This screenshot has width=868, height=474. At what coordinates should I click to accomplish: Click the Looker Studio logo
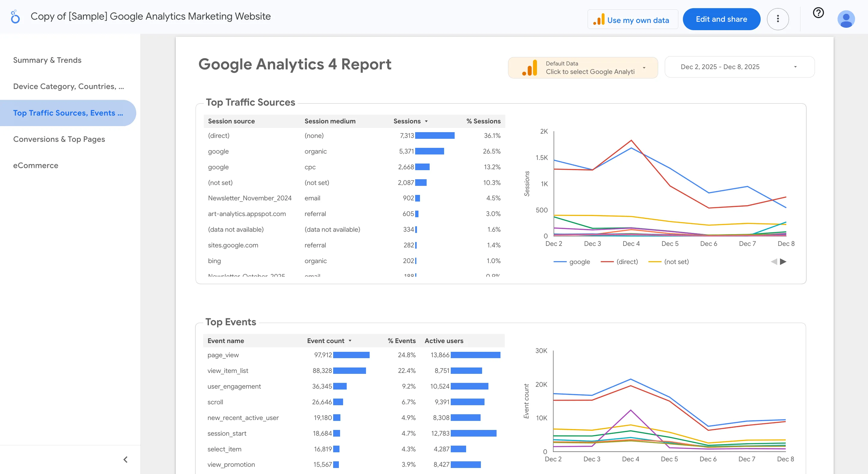(x=15, y=16)
